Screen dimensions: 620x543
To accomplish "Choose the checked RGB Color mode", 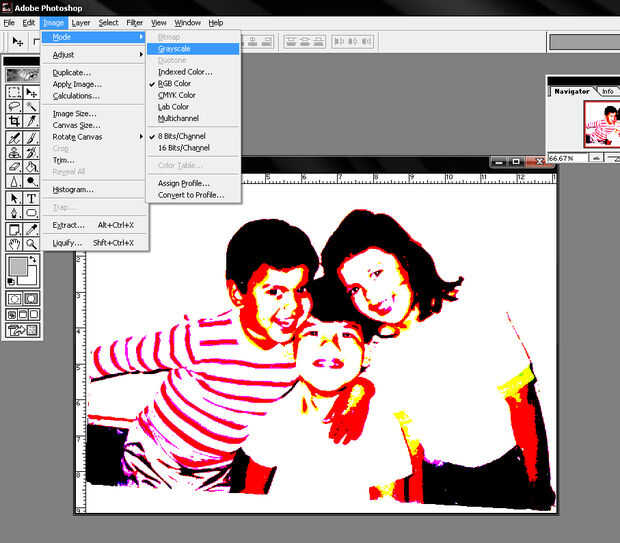I will click(x=193, y=83).
